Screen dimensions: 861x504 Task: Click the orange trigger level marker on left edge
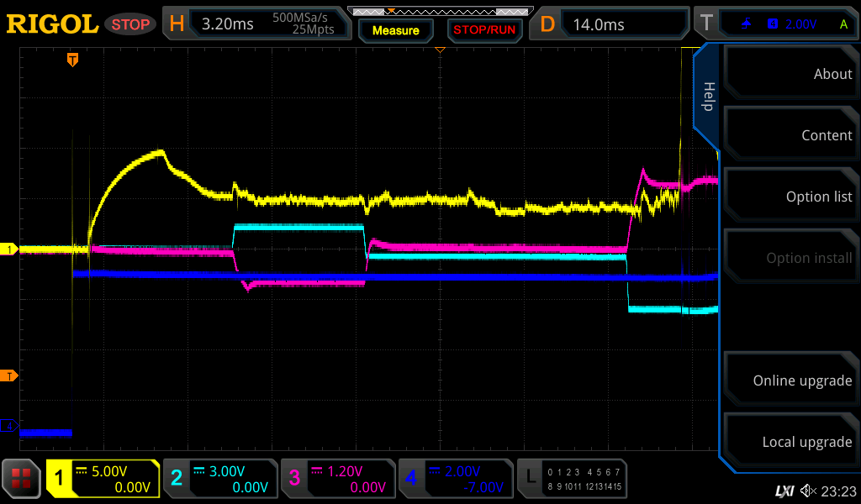tap(11, 375)
